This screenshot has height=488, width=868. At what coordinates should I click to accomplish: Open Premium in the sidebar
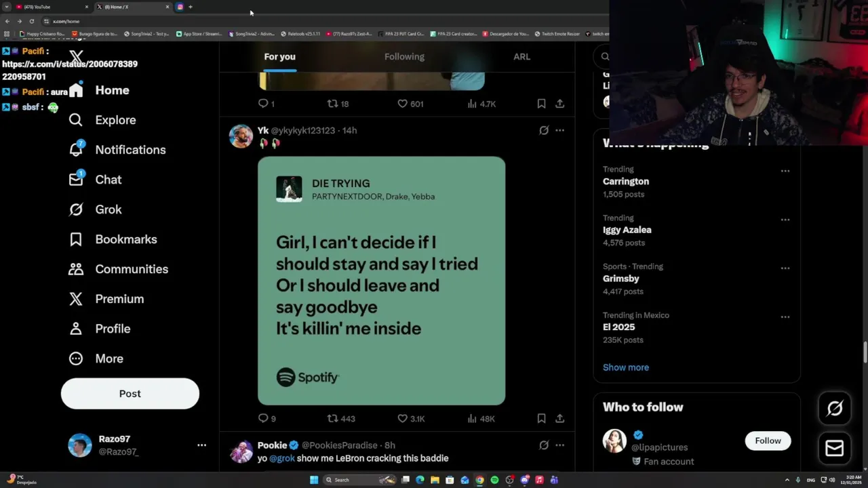[x=106, y=299]
